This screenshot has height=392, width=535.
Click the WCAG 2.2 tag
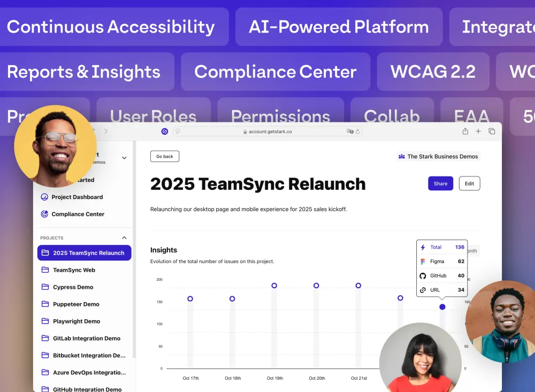pos(433,72)
